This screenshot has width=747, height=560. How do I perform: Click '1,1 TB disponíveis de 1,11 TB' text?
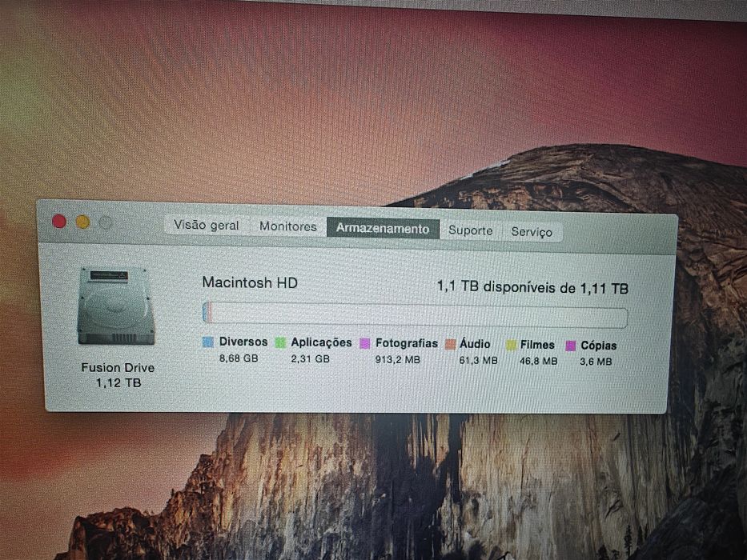point(532,287)
